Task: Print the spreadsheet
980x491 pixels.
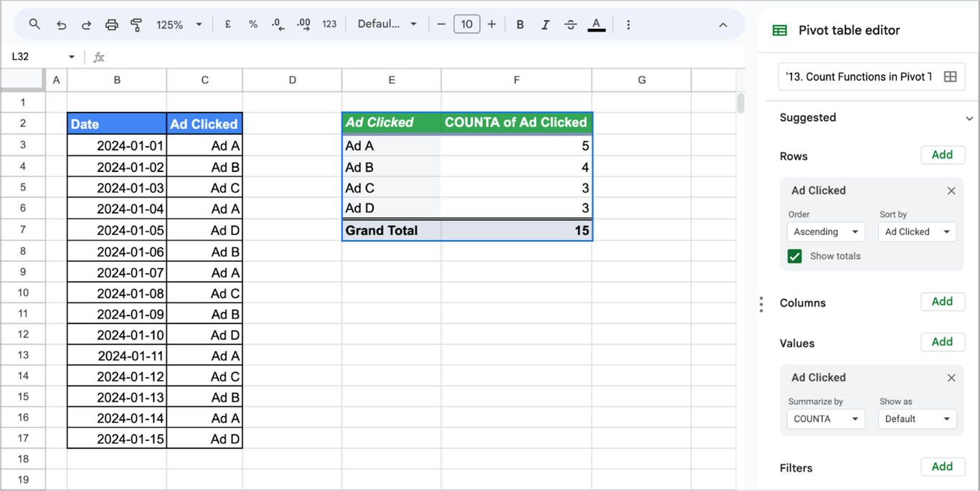Action: pyautogui.click(x=111, y=24)
